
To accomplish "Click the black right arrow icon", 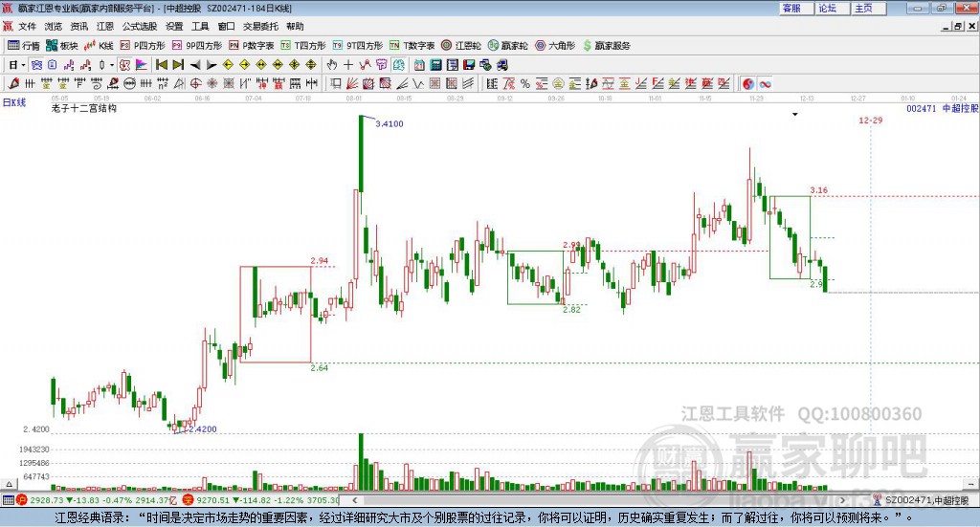I will 212,65.
